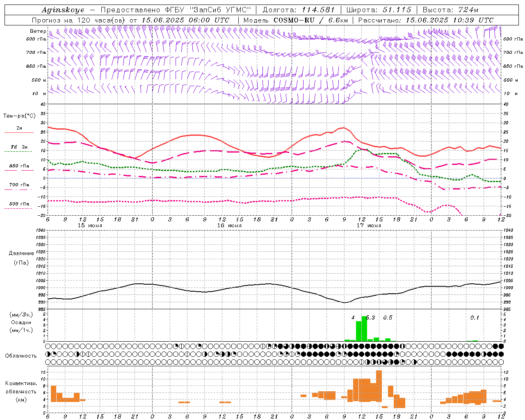The image size is (525, 420).
Task: Click the left "500 м" wind level label
Action: (39, 80)
